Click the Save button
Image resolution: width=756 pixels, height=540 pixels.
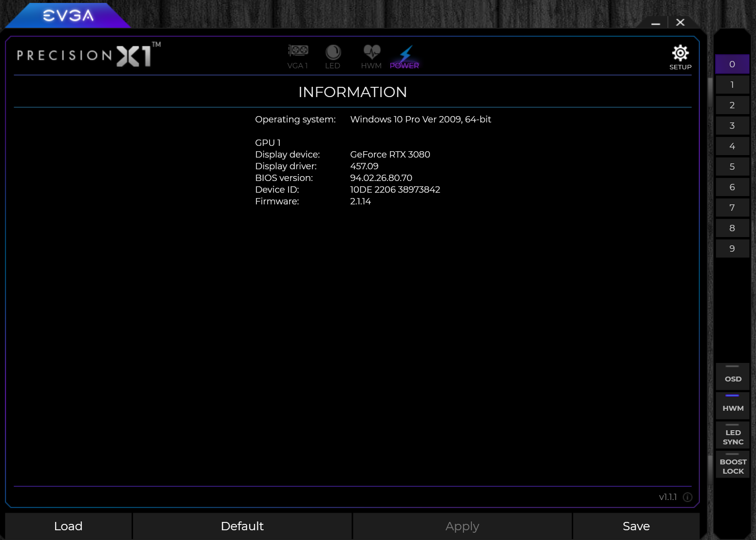(x=636, y=526)
